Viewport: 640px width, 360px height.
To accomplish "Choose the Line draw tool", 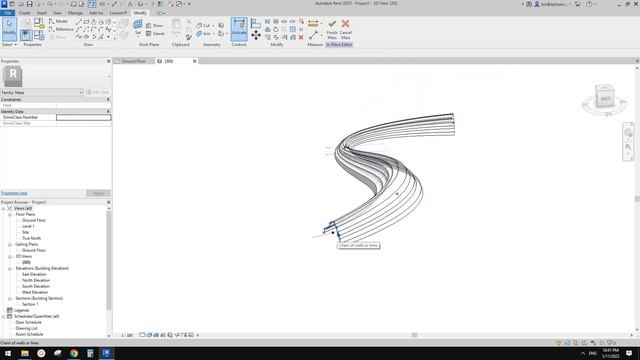I will (x=79, y=22).
